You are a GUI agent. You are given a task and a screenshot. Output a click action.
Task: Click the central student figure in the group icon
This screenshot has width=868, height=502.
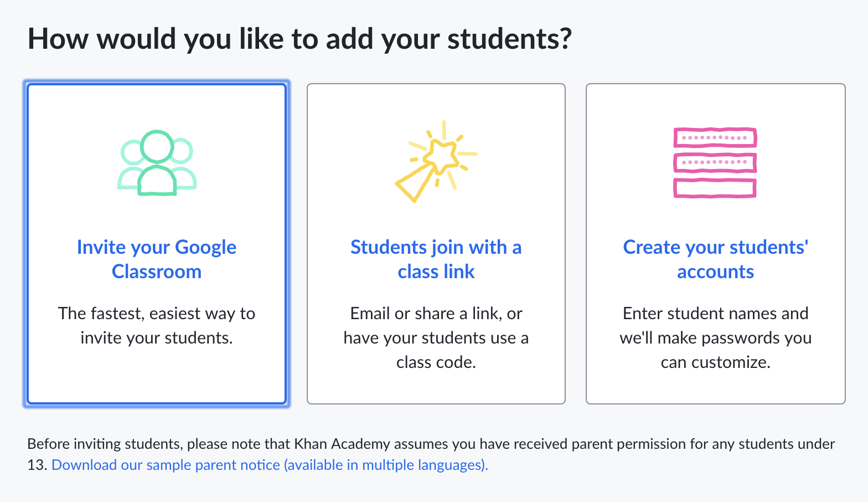coord(157,166)
